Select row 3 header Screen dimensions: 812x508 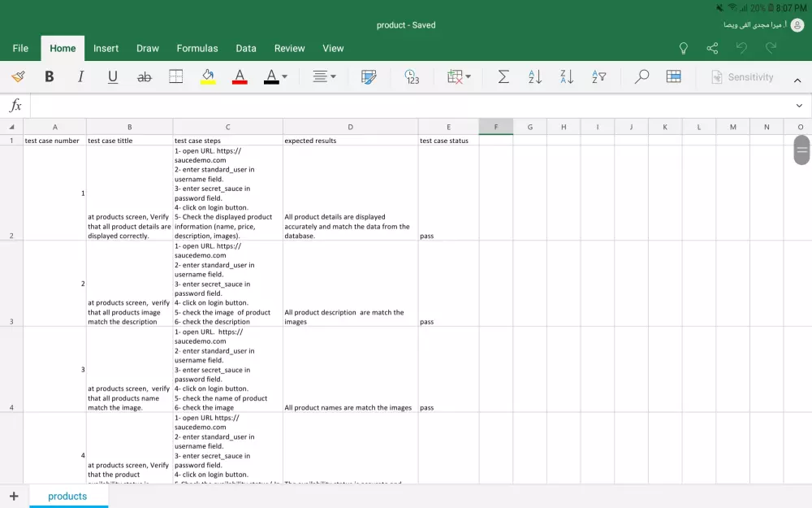pyautogui.click(x=11, y=283)
